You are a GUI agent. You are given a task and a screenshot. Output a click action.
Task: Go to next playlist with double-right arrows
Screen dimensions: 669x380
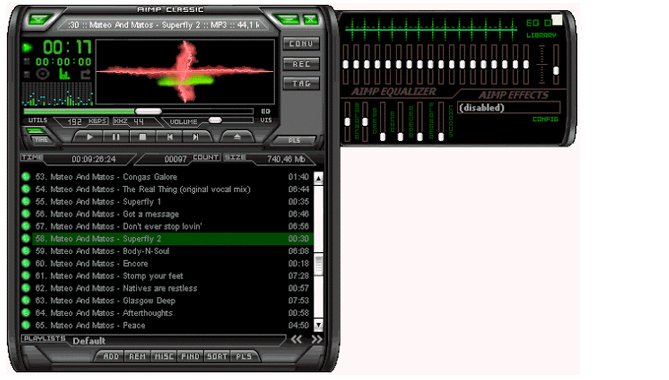tap(317, 339)
